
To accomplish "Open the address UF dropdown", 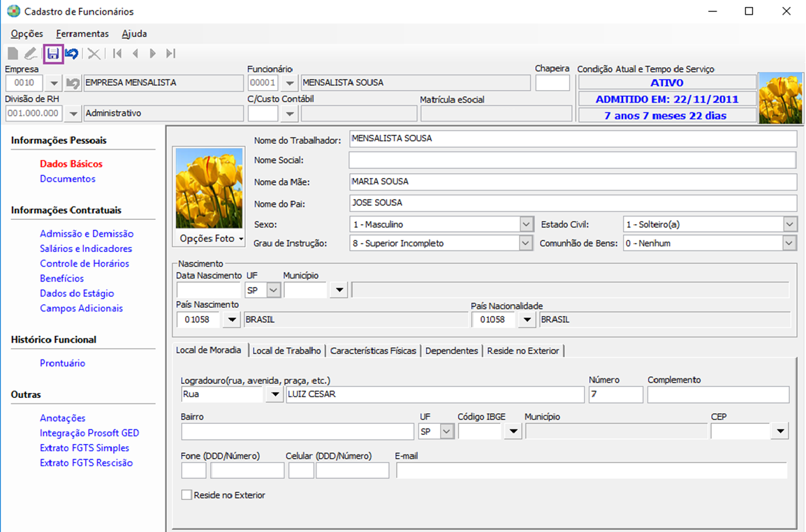I will [447, 431].
